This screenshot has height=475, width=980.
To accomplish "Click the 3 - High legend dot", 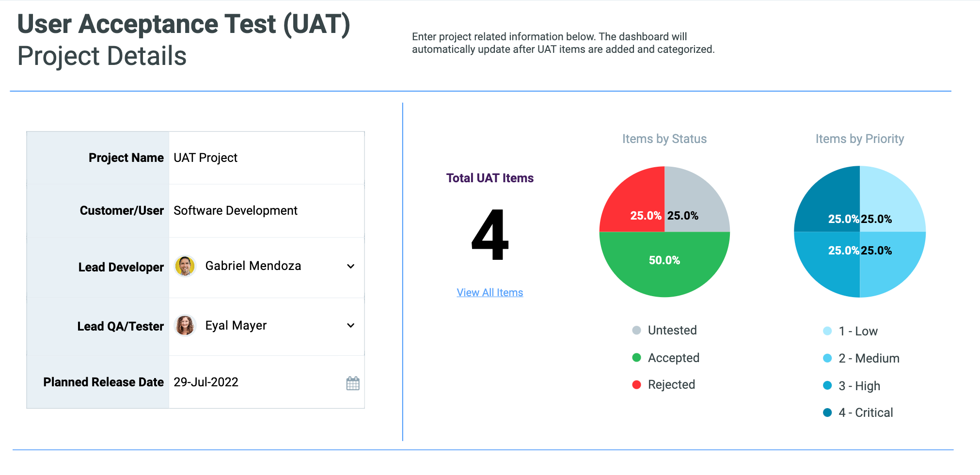I will (x=827, y=386).
